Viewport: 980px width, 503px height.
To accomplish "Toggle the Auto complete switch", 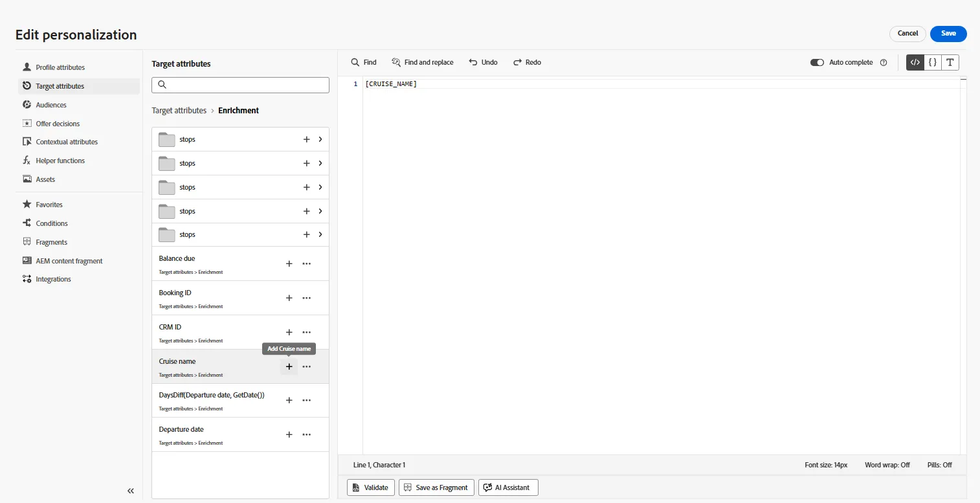I will tap(817, 63).
